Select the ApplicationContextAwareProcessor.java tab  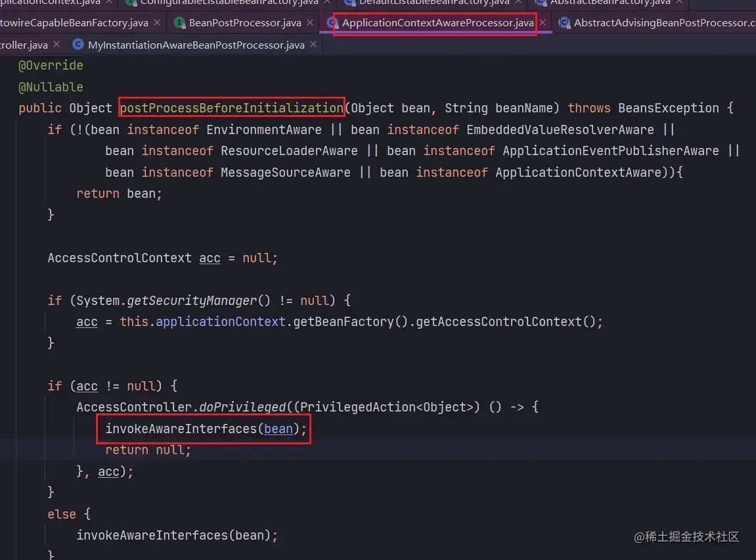click(438, 22)
